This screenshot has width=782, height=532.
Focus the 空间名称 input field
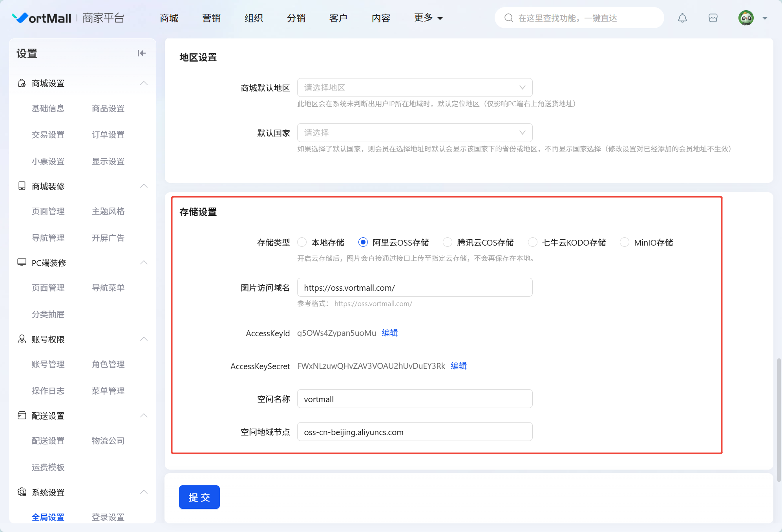coord(415,399)
